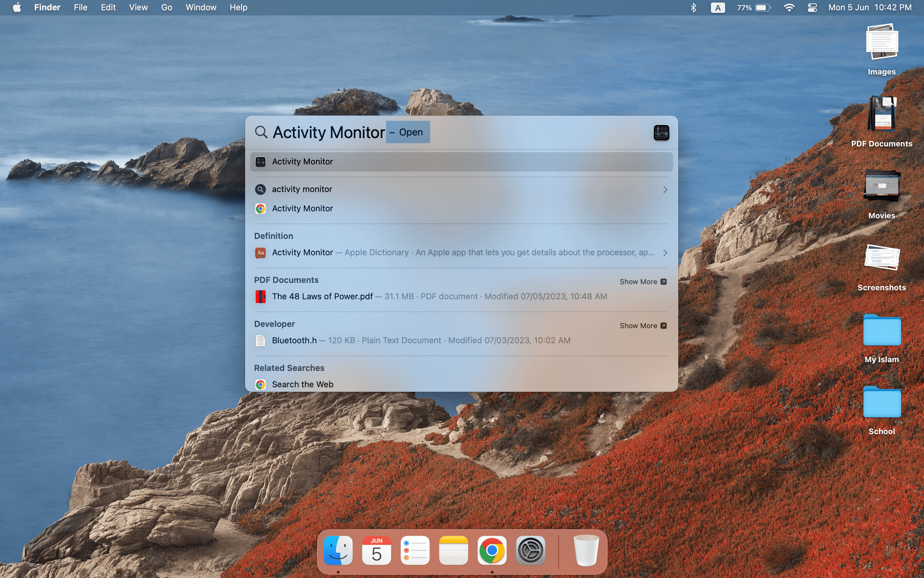Click "Search the Web" related search text
This screenshot has height=578, width=924.
pos(303,385)
